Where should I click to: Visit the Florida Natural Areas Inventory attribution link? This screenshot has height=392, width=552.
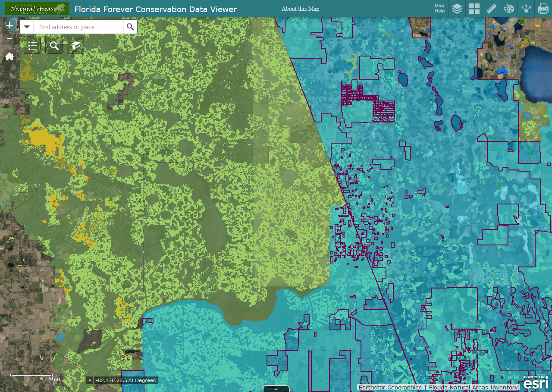[x=473, y=387]
